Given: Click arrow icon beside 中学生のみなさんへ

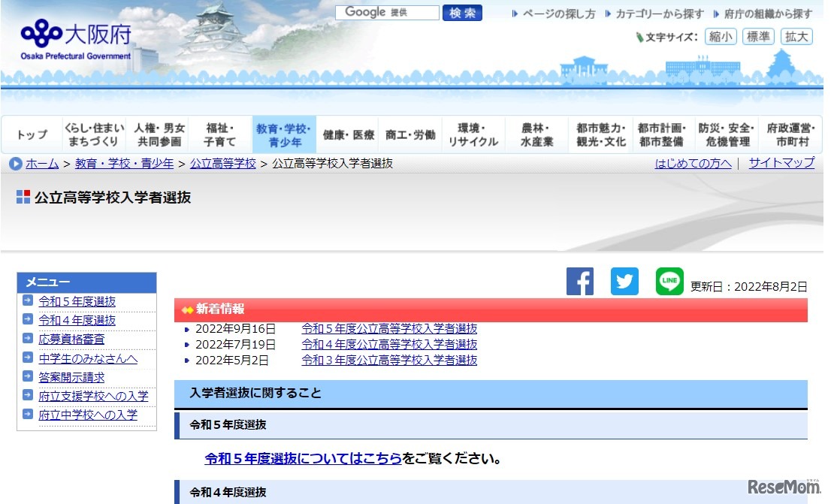Looking at the screenshot, I should click(28, 358).
